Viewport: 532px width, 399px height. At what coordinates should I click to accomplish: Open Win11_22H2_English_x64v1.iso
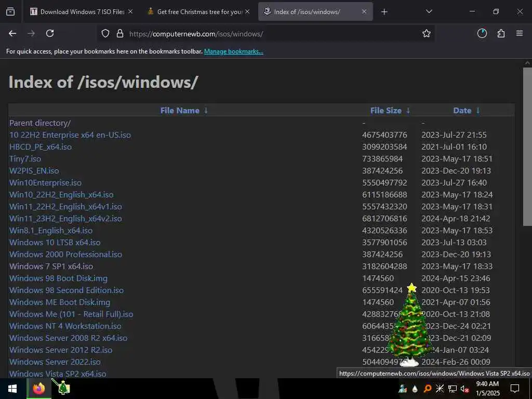point(65,207)
